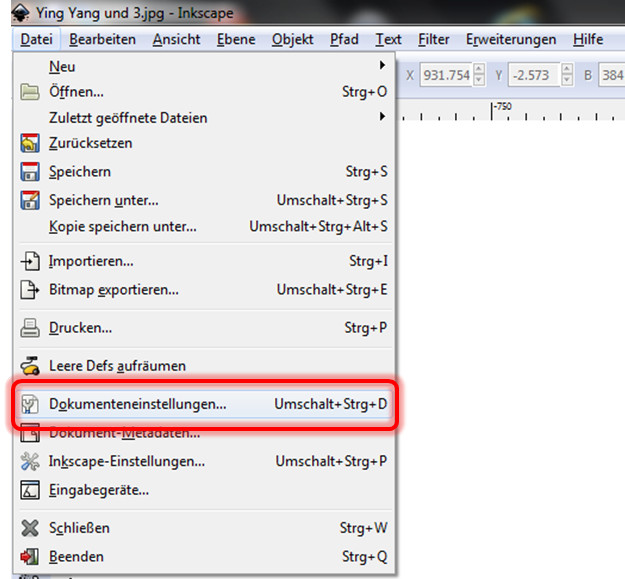Open Inkscape-Einstellungen... entry
This screenshot has height=579, width=625.
tap(204, 461)
